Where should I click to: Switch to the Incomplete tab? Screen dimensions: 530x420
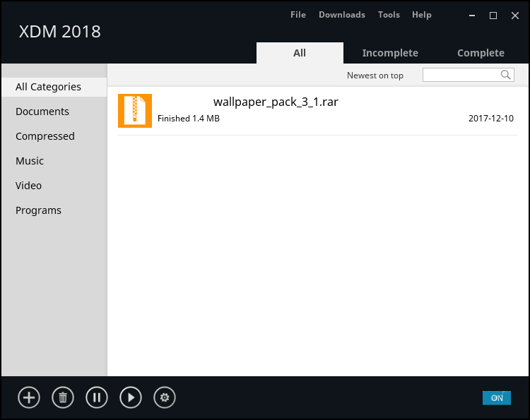[390, 53]
